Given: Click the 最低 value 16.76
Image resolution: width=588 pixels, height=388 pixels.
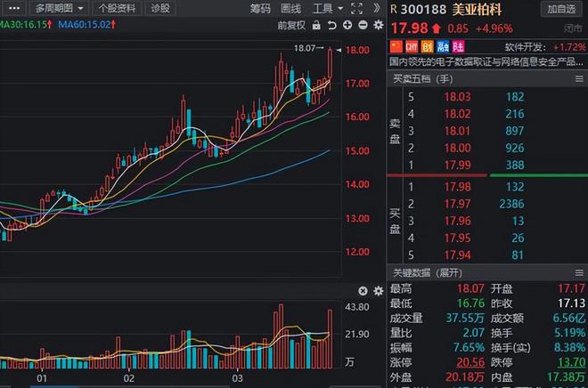Looking at the screenshot, I should (x=470, y=303).
